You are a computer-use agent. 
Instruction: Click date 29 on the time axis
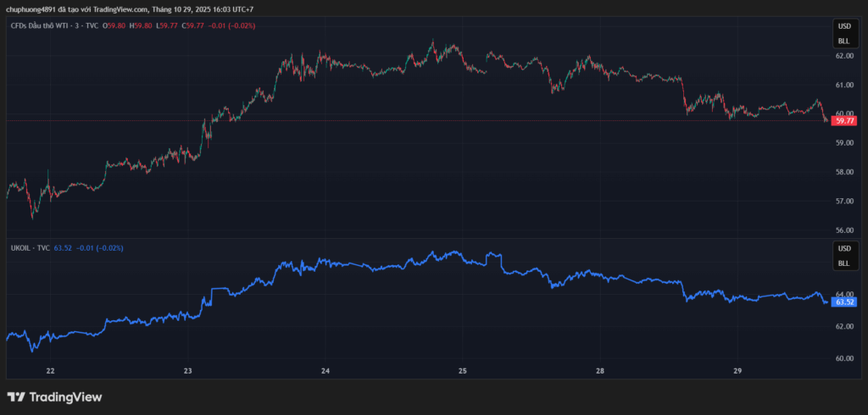[x=737, y=371]
